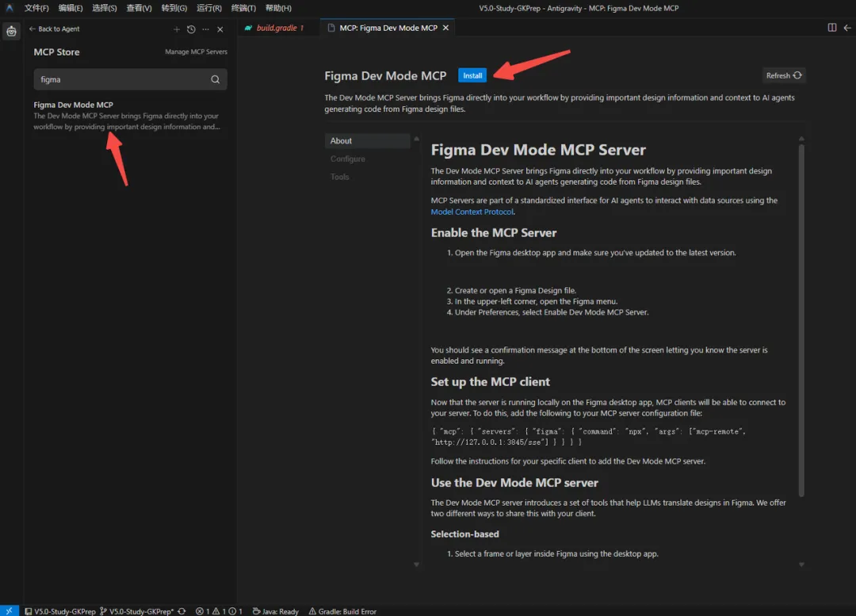Click the Gradle: Build Error status item
Screen dimensions: 856x616
[343, 611]
